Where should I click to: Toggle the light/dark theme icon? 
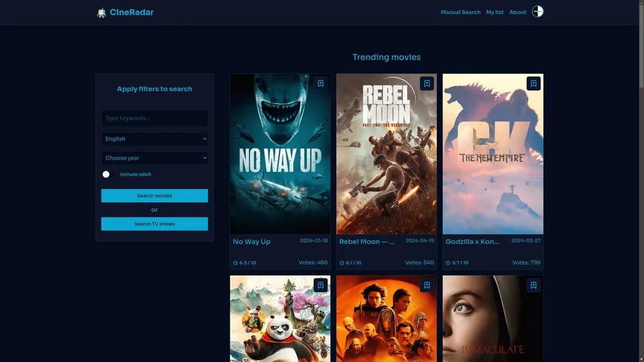click(537, 12)
